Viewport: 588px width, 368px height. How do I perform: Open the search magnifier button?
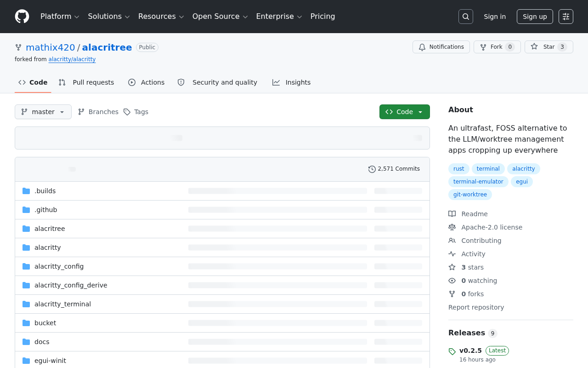466,17
